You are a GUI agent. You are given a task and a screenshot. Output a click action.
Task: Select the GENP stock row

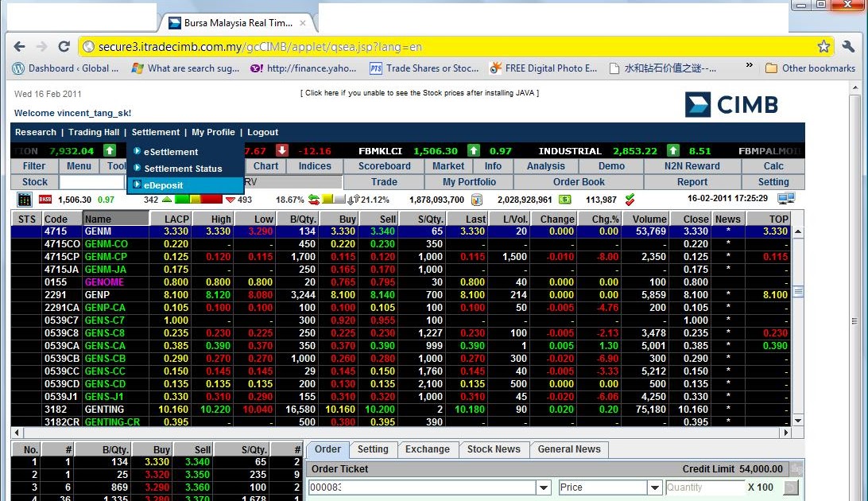tap(401, 295)
